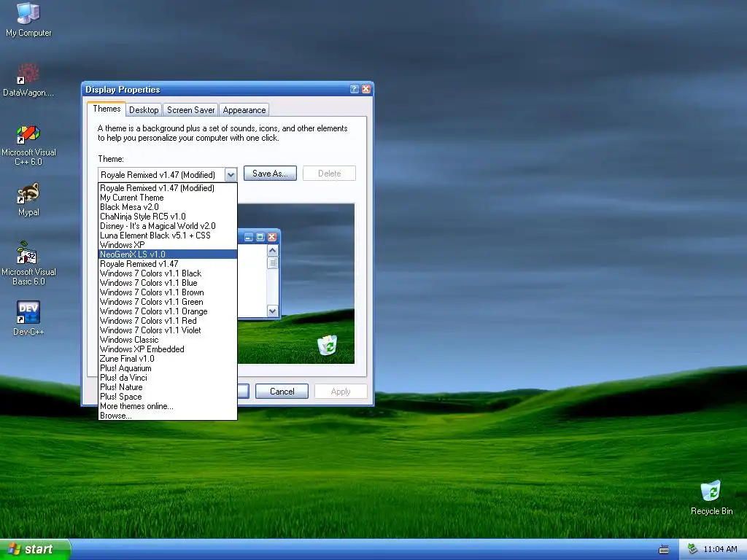
Task: Click the 11:04 AM taskbar clock
Action: pyautogui.click(x=720, y=549)
